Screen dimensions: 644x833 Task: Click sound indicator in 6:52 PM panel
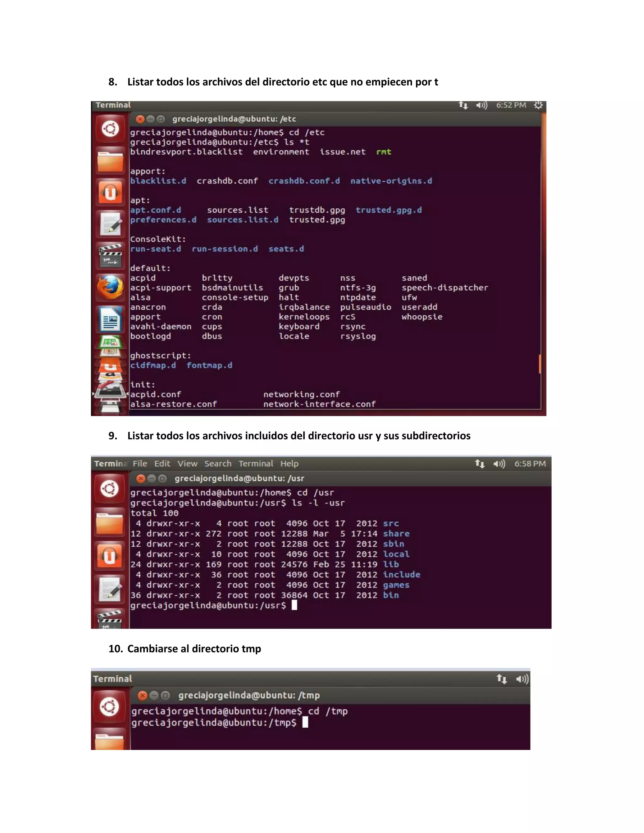pyautogui.click(x=481, y=105)
